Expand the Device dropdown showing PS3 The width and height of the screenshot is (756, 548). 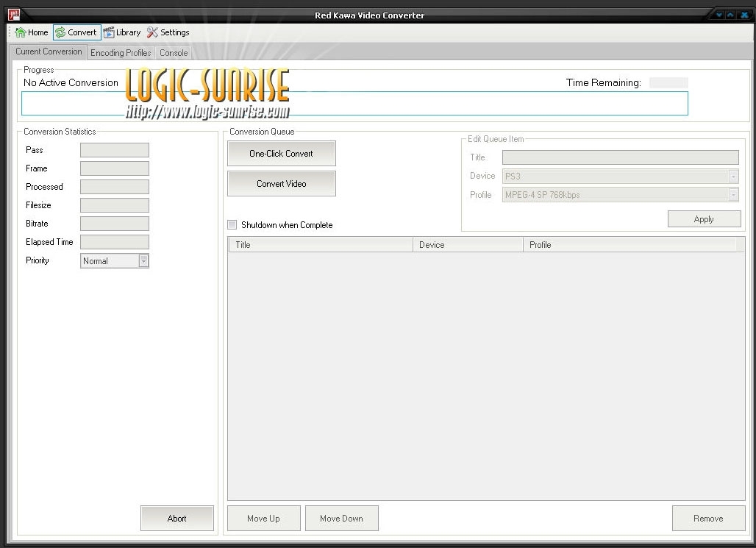621,176
